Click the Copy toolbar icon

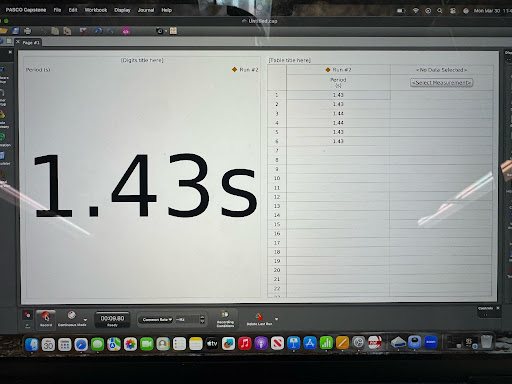coord(55,31)
